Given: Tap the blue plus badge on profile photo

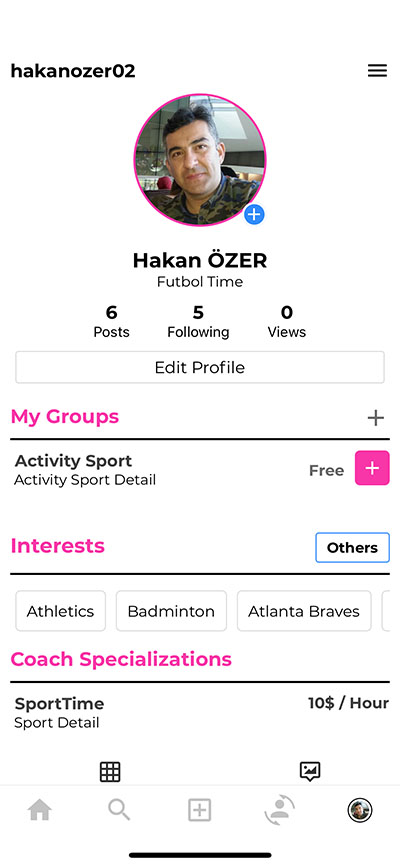Looking at the screenshot, I should [x=254, y=214].
